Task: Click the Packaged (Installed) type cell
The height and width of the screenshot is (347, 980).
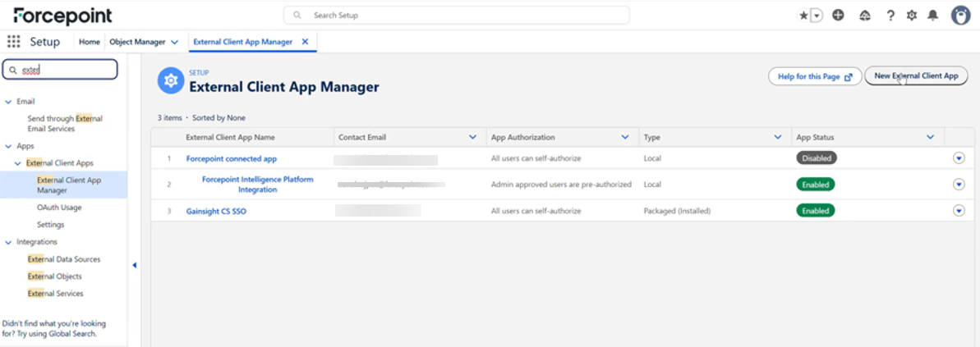Action: pos(677,211)
